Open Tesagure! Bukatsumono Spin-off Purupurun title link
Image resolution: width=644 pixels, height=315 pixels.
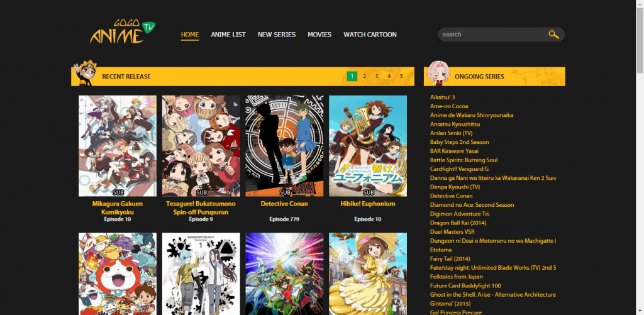click(x=201, y=208)
